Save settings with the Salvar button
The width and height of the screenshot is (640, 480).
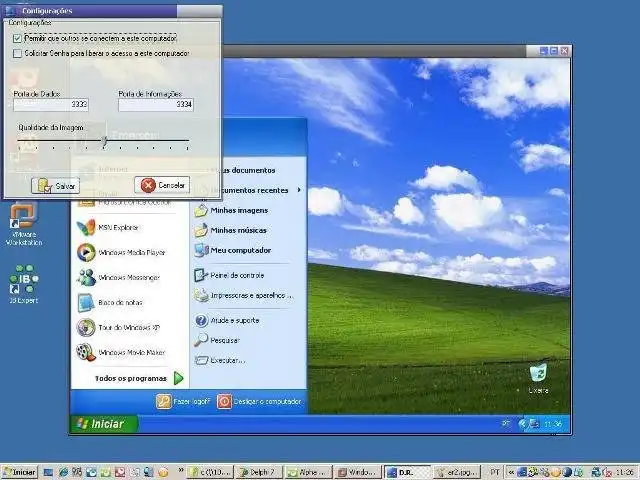(56, 186)
